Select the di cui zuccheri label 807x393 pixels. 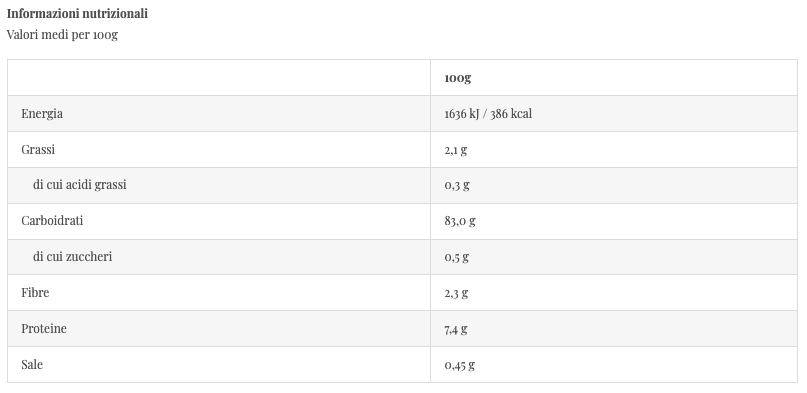tap(73, 257)
